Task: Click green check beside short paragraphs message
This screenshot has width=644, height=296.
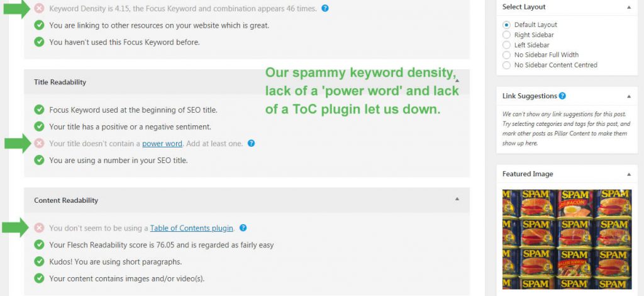Action: pyautogui.click(x=39, y=261)
